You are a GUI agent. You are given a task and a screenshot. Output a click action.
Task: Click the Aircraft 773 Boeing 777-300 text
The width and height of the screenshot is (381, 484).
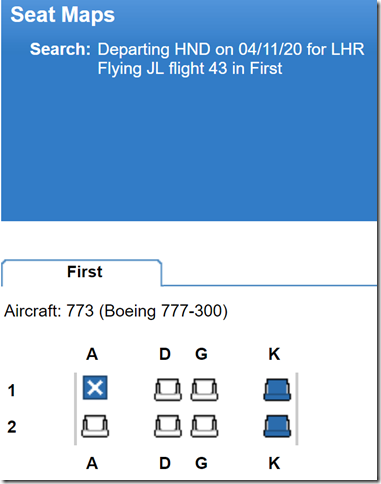tap(116, 311)
